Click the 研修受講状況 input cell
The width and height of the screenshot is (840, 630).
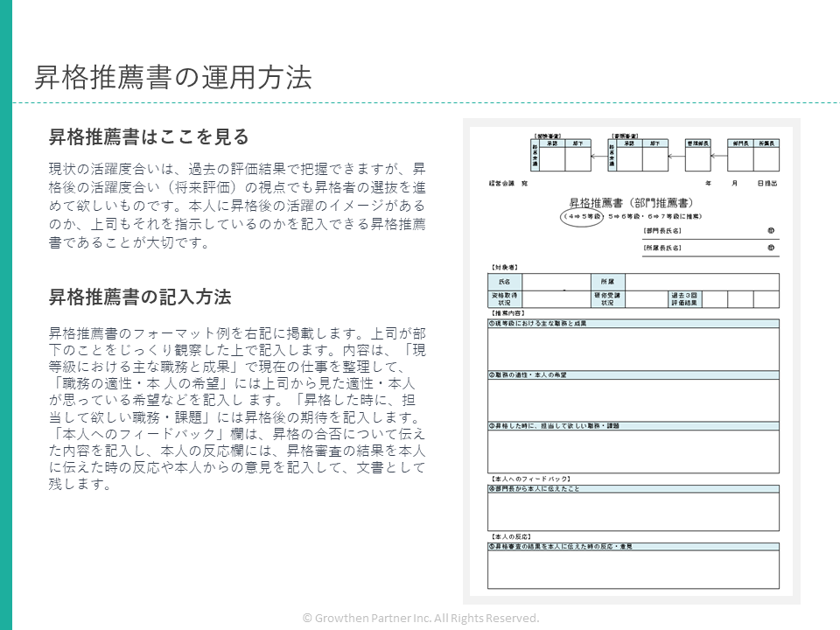coord(643,299)
